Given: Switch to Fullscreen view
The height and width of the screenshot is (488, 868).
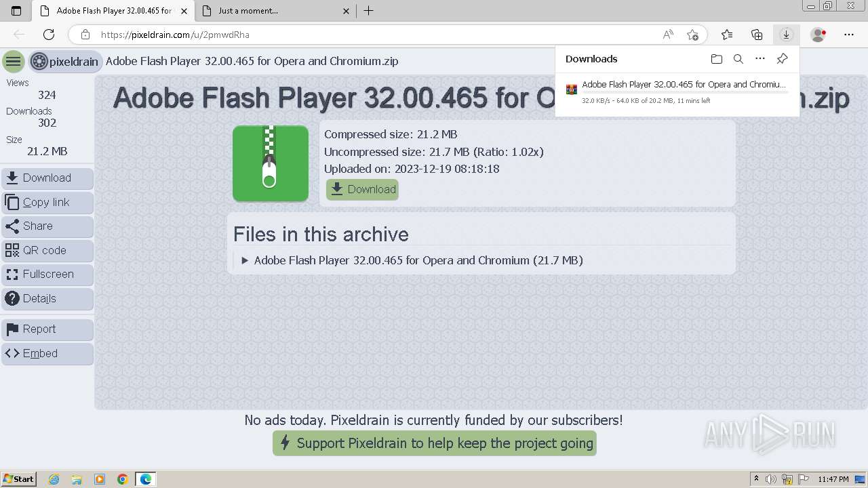Looking at the screenshot, I should 47,274.
